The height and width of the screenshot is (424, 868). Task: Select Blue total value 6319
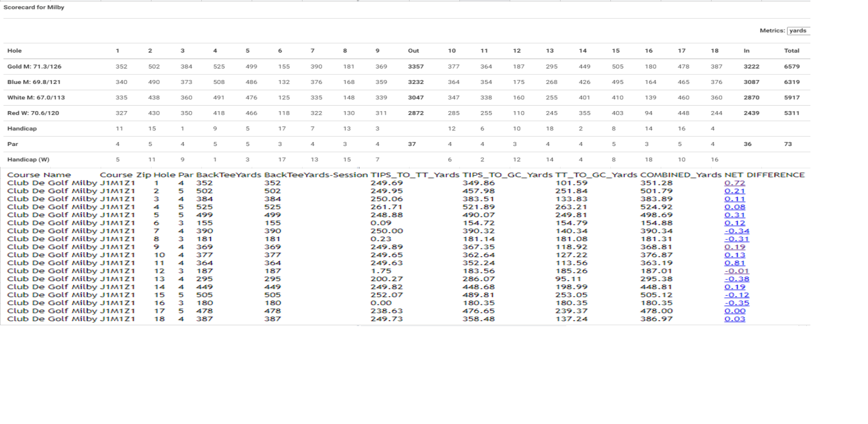coord(792,82)
